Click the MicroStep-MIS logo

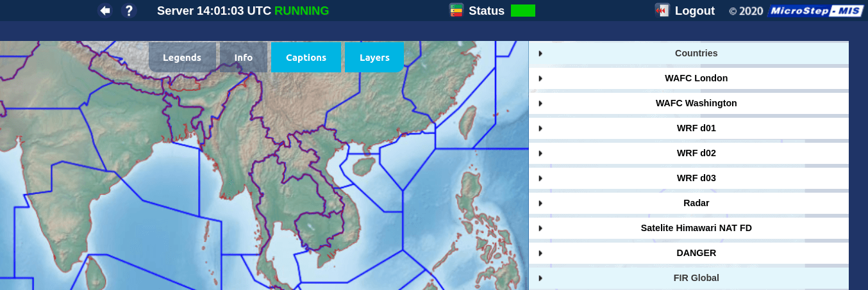(815, 11)
